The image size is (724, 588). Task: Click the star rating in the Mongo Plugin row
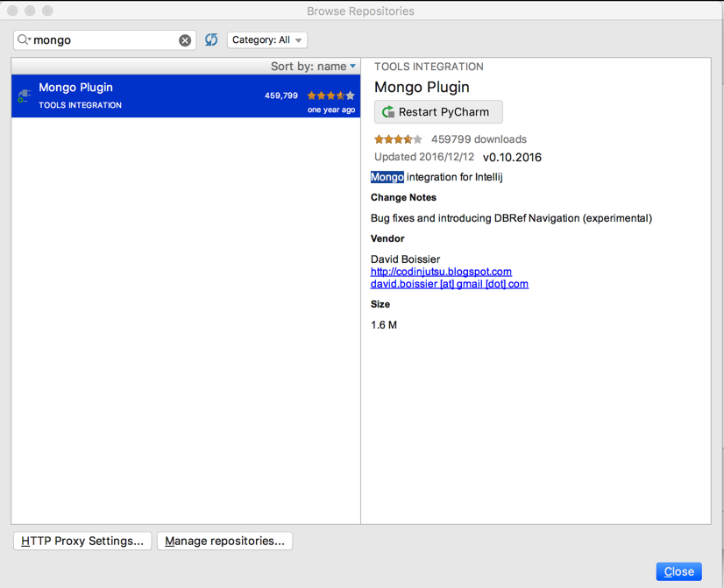point(331,96)
